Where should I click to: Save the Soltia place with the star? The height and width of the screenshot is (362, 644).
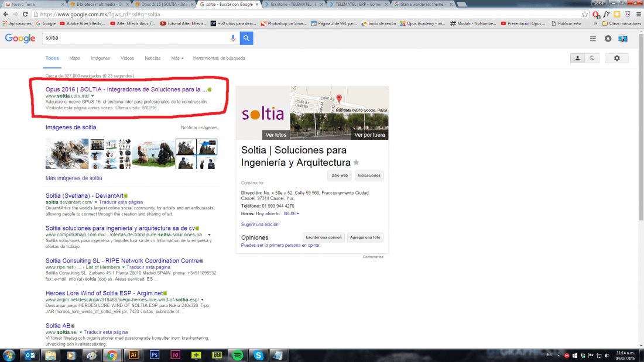pyautogui.click(x=356, y=163)
